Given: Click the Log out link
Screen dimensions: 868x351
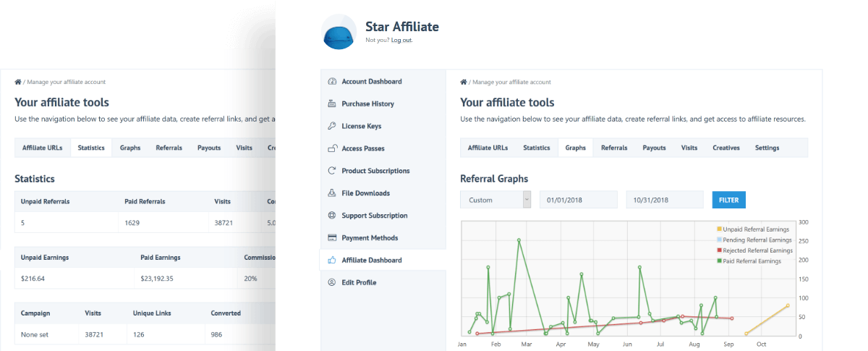Looking at the screenshot, I should (401, 41).
